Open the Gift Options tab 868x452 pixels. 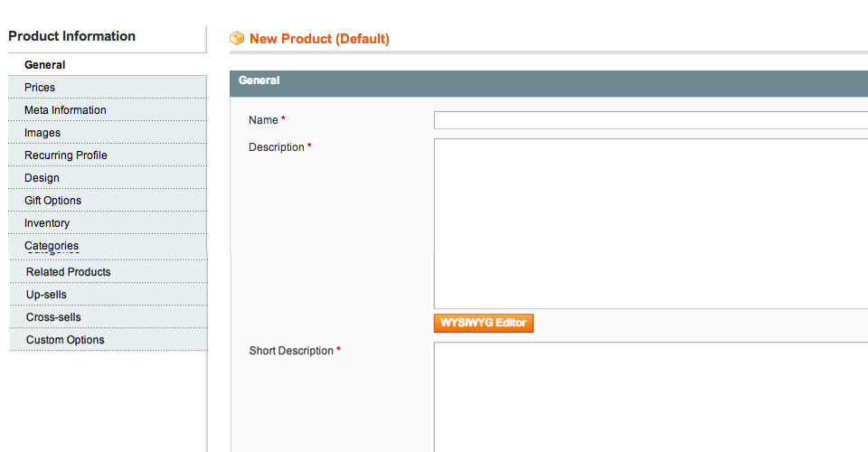(x=108, y=201)
